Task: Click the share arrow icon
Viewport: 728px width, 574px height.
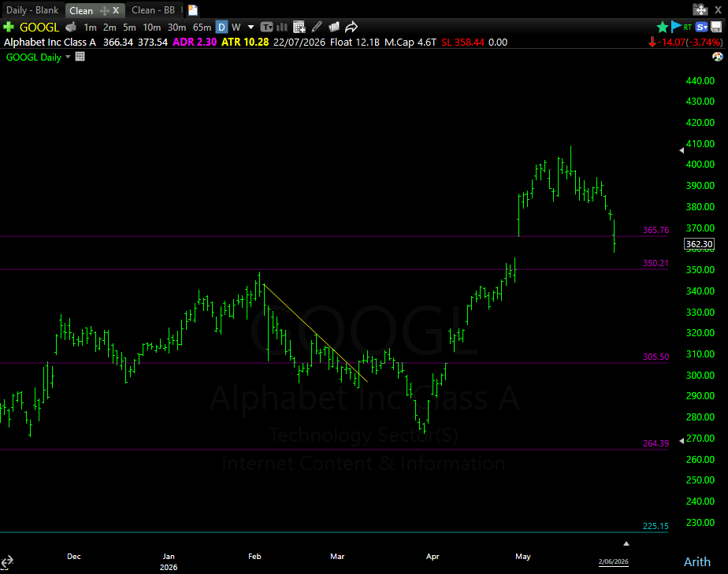Action: (x=351, y=28)
